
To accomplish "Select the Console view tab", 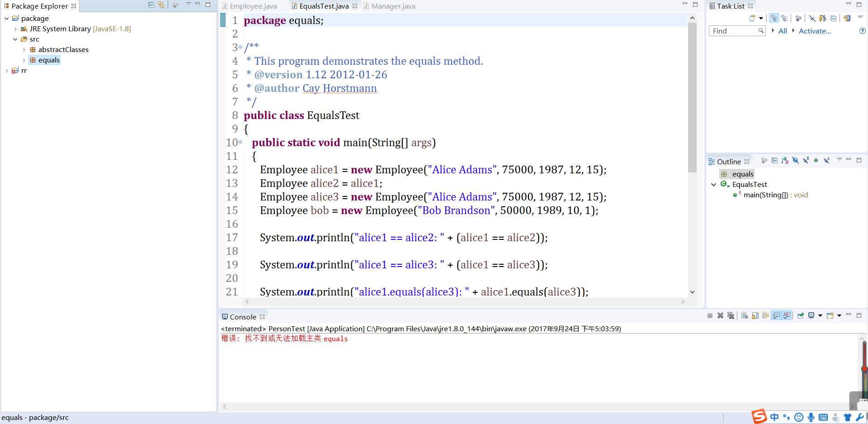I will pyautogui.click(x=242, y=317).
